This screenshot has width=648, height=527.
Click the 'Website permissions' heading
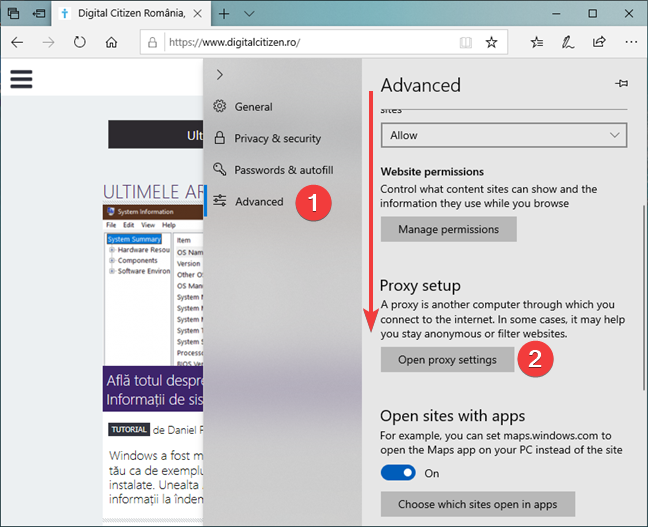coord(432,172)
